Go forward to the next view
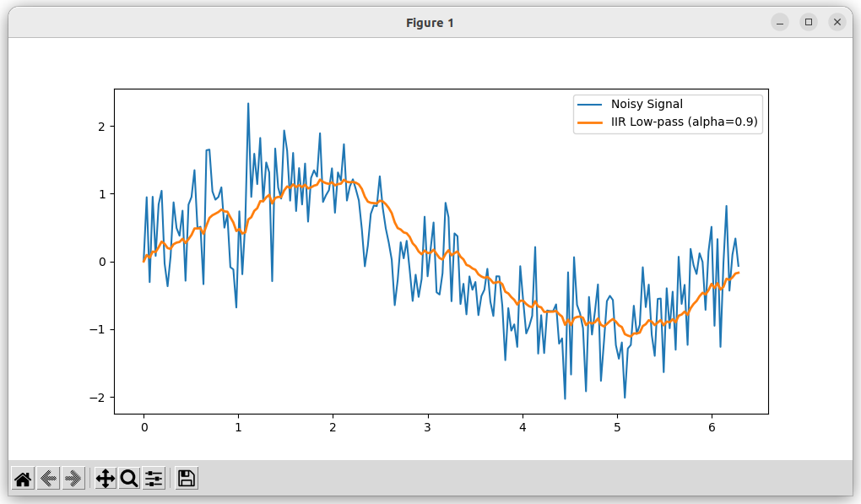The height and width of the screenshot is (504, 861). coord(73,479)
